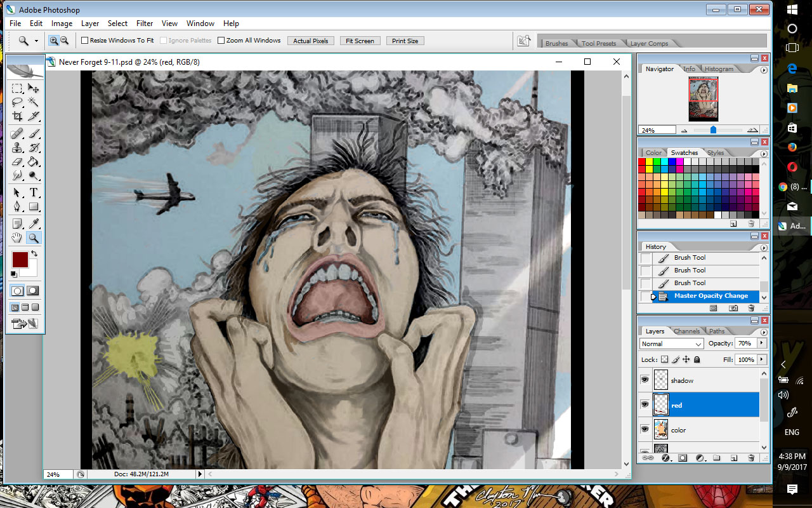
Task: Click the foreground color swatch
Action: (x=19, y=259)
